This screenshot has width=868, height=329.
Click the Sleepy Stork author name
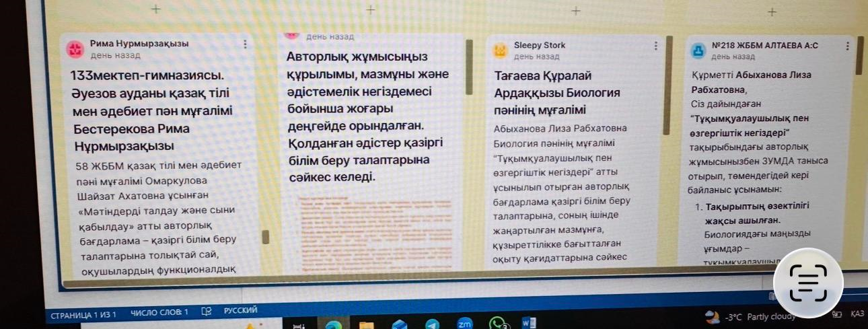[540, 45]
